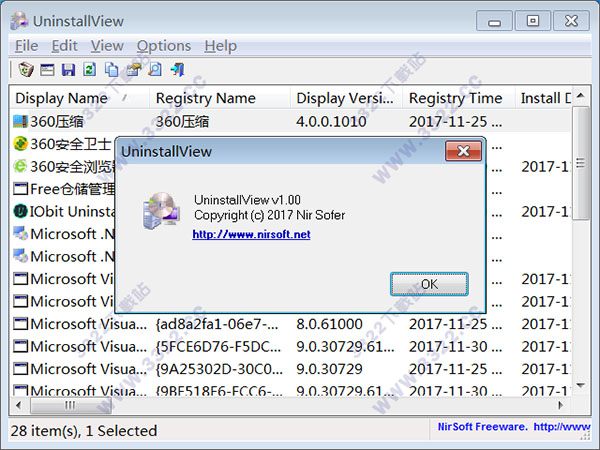Open the Advanced Options toolbar icon
600x450 pixels.
click(134, 70)
